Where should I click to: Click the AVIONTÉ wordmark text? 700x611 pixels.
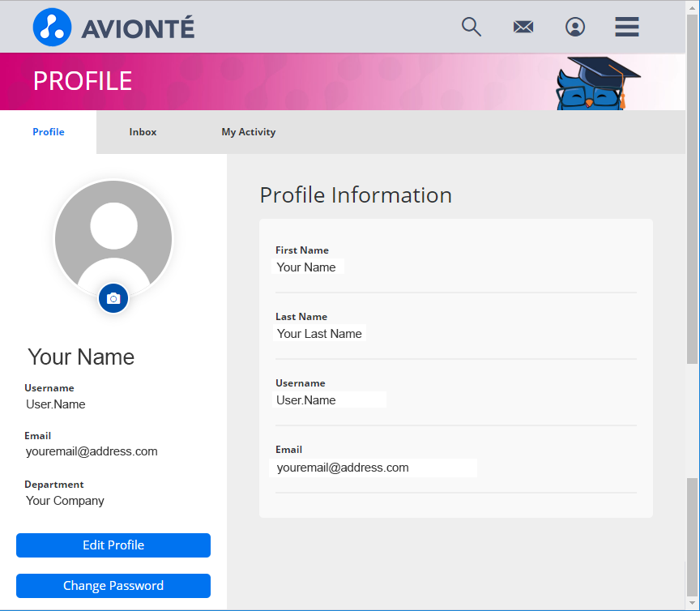pos(138,28)
